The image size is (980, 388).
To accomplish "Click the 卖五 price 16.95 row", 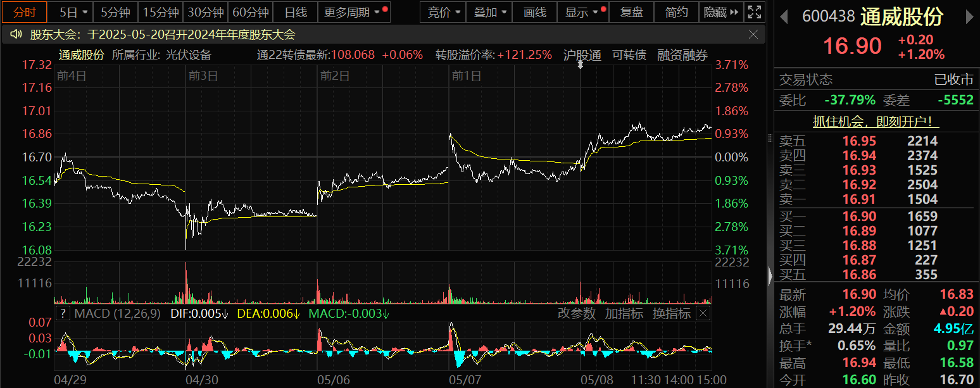I will (877, 141).
